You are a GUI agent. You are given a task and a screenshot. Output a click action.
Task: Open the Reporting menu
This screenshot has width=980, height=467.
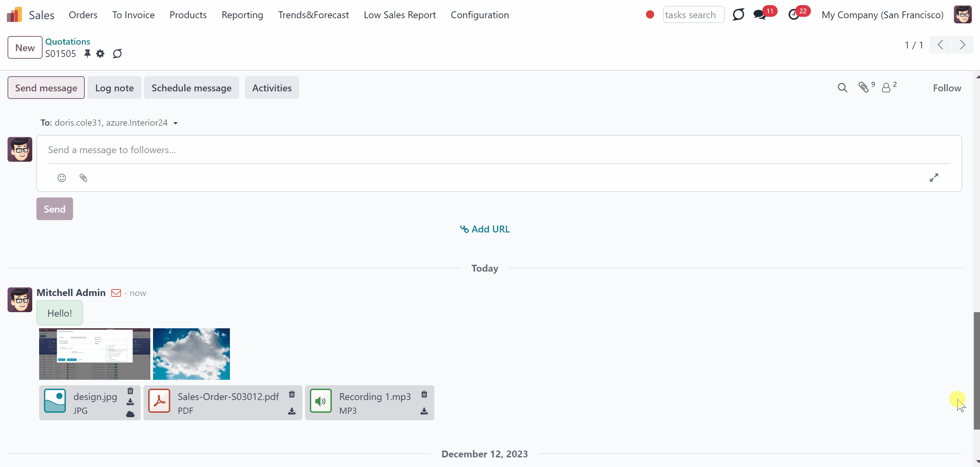tap(242, 15)
